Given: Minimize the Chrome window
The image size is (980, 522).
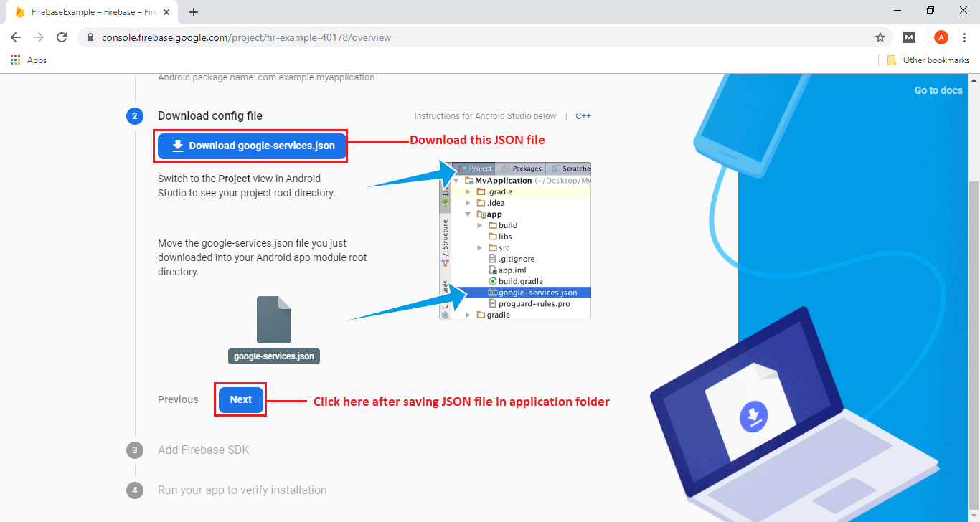Looking at the screenshot, I should [898, 10].
